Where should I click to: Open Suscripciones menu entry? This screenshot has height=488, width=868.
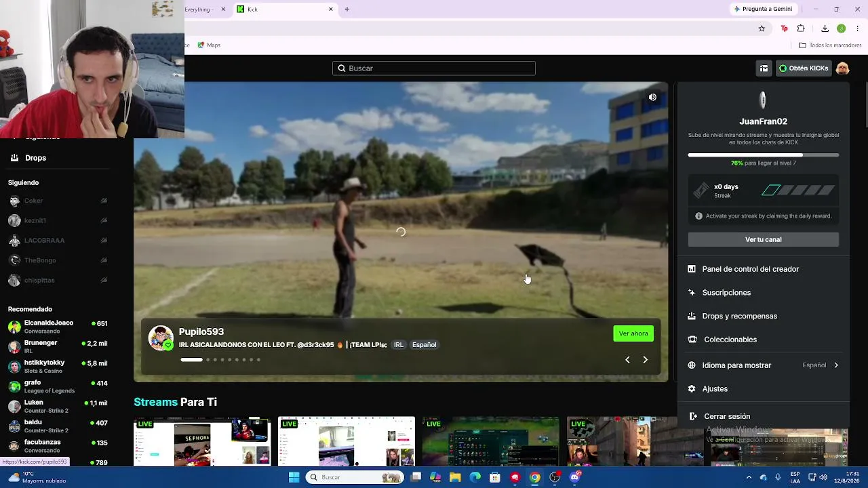pos(764,293)
